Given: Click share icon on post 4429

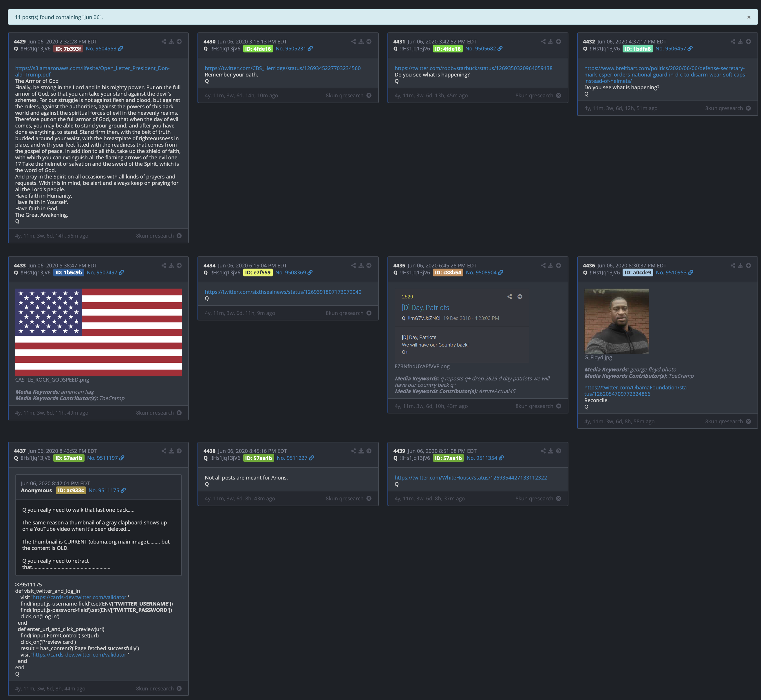Looking at the screenshot, I should point(164,42).
